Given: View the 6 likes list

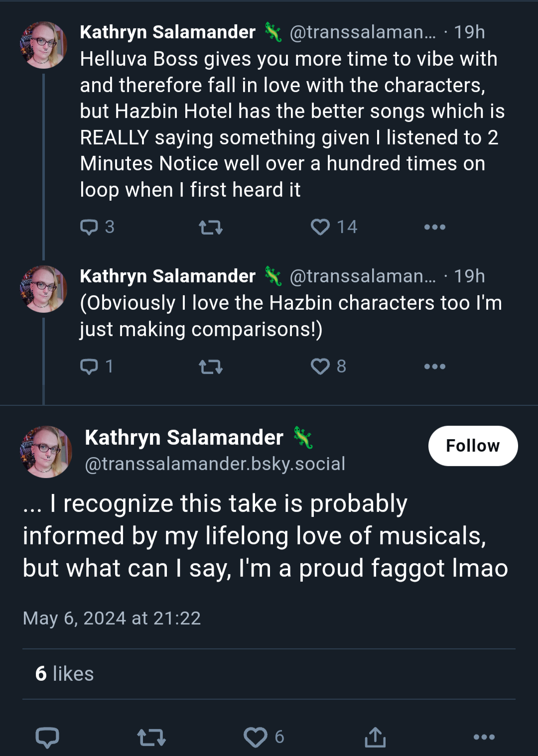Looking at the screenshot, I should tap(64, 674).
